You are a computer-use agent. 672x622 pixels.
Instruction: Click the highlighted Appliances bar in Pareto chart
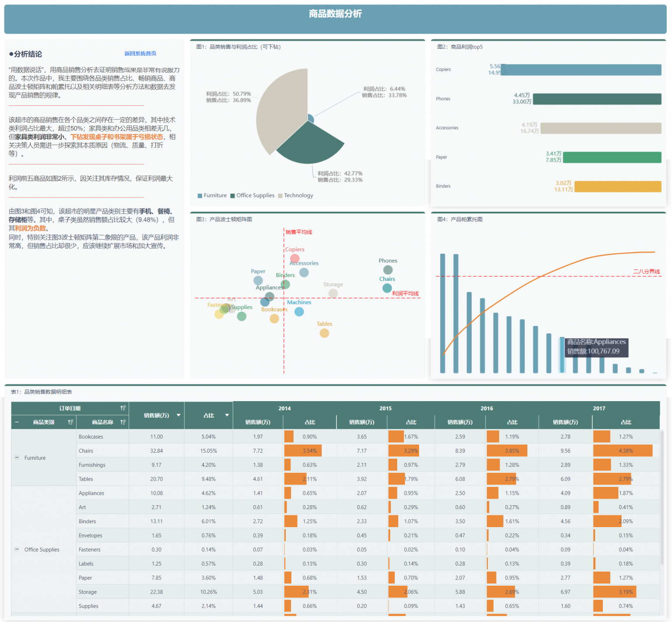562,354
